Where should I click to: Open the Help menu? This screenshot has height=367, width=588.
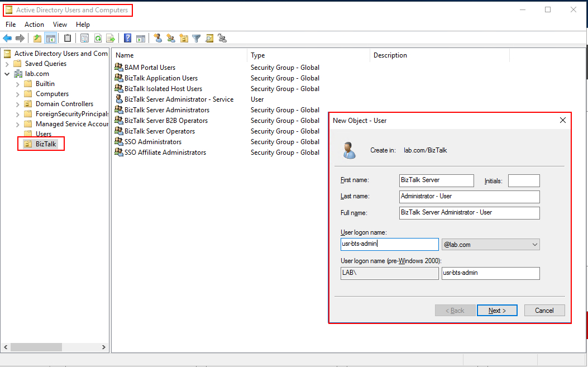coord(83,25)
